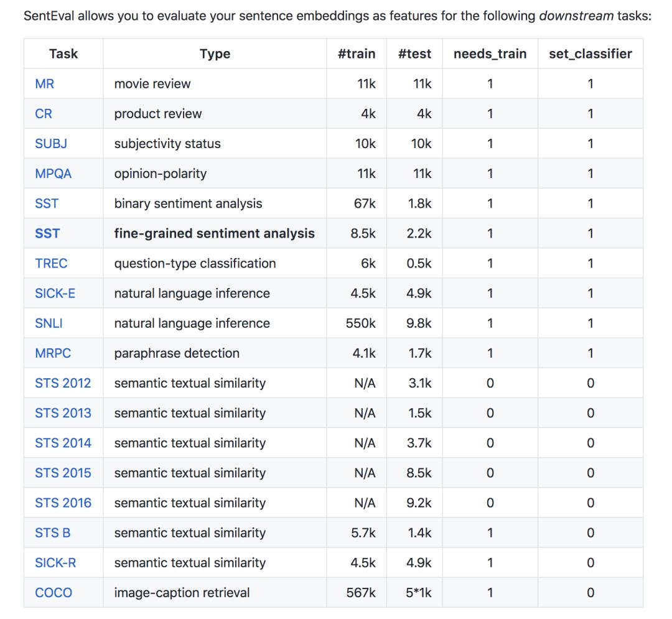Open the STS 2016 link
This screenshot has width=672, height=619.
tap(63, 503)
